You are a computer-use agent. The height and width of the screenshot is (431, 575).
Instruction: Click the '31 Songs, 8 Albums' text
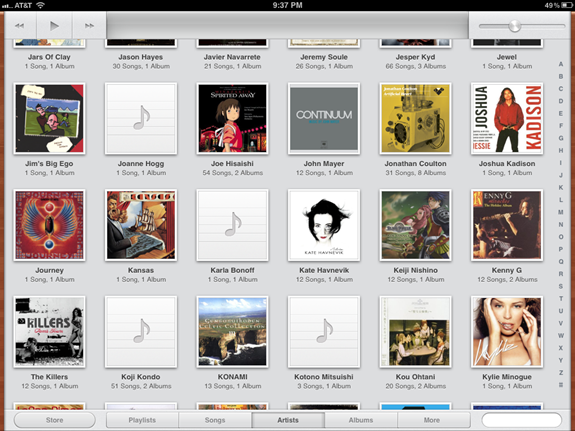(x=415, y=173)
